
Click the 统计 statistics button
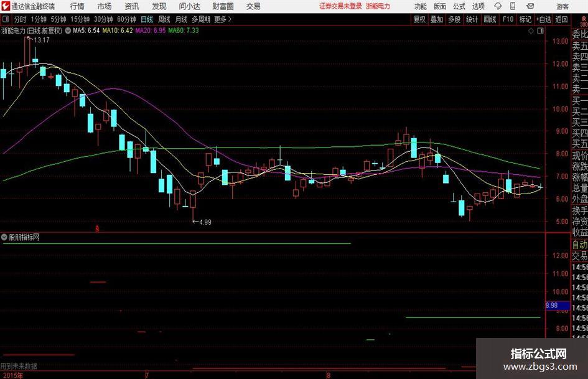click(x=472, y=19)
